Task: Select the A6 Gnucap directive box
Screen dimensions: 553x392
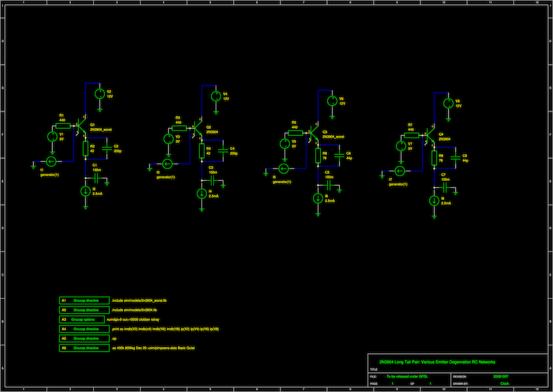Action: (85, 348)
